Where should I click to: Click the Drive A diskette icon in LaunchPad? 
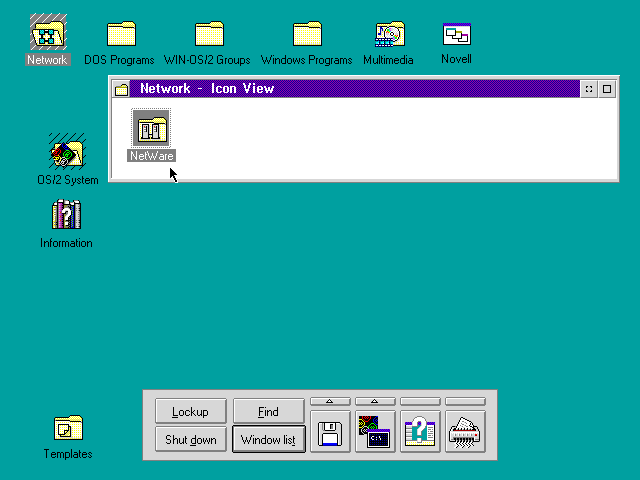click(330, 432)
